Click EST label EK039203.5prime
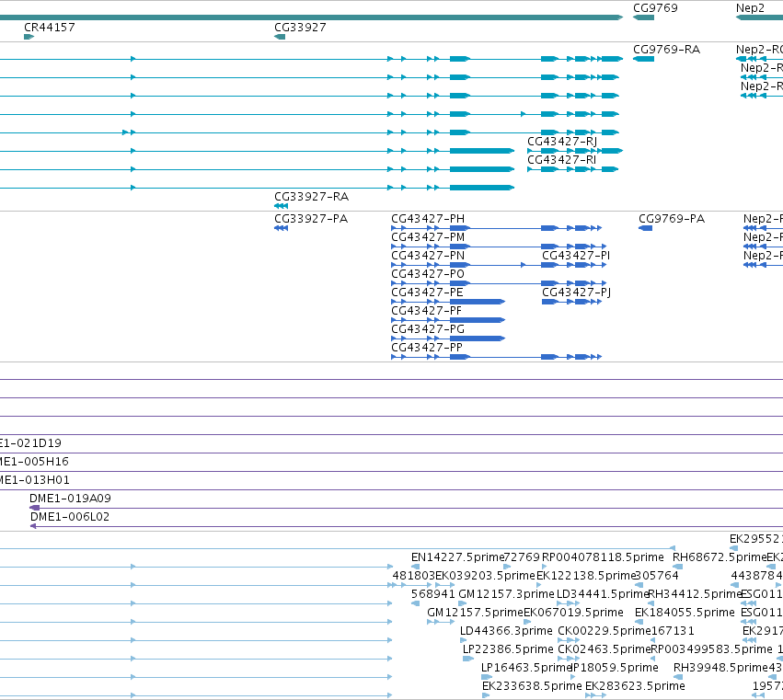The width and height of the screenshot is (783, 700). (x=486, y=576)
